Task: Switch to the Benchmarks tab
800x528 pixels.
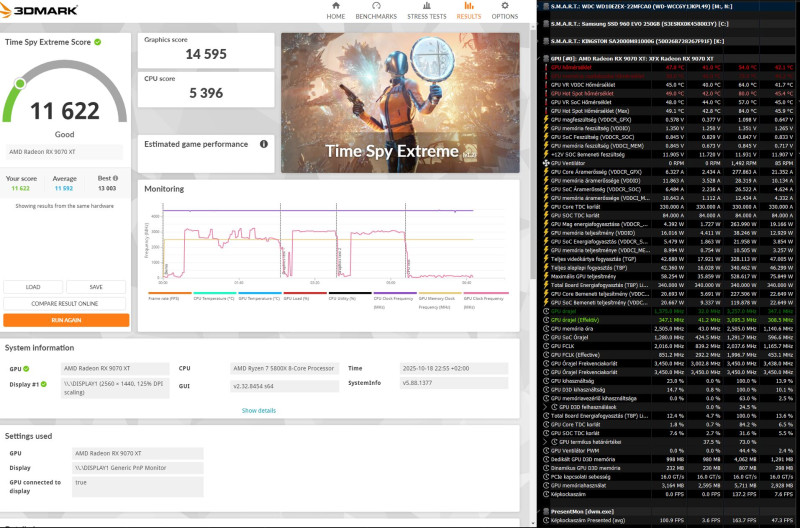Action: [x=376, y=11]
